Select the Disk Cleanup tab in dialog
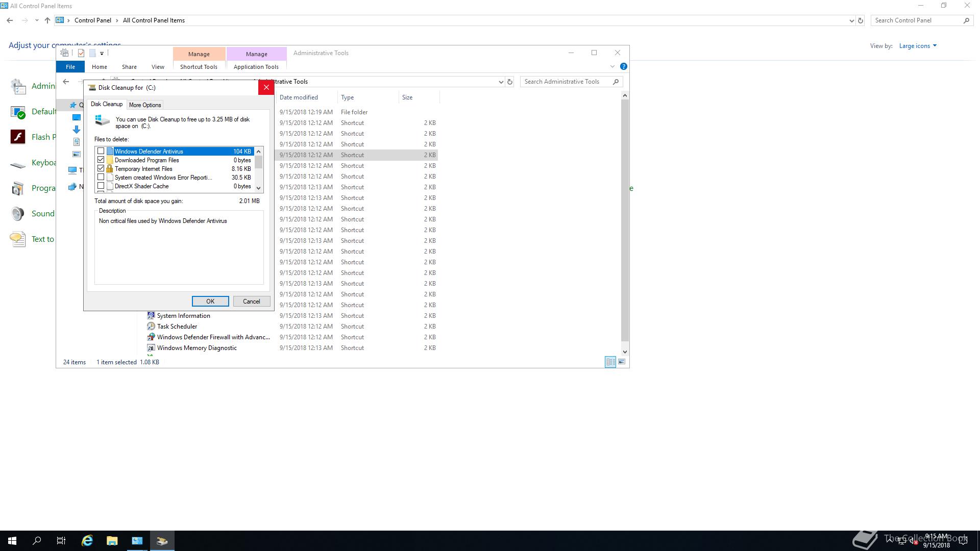980x551 pixels. [107, 104]
